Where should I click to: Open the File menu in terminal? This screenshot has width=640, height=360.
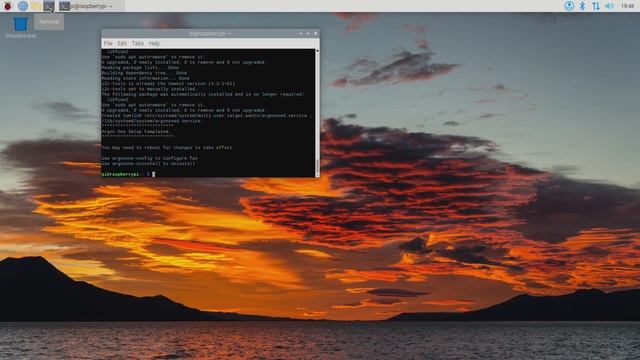tap(108, 43)
